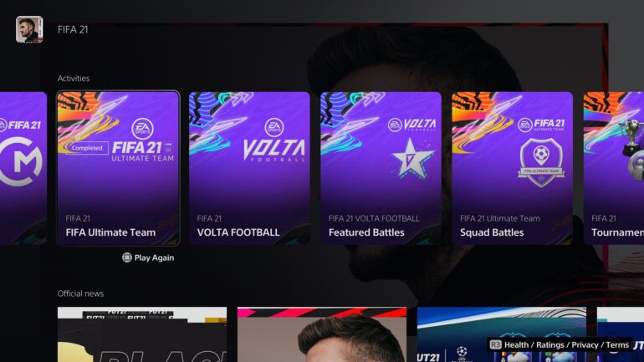The width and height of the screenshot is (644, 362).
Task: Click the square button icon beside Play Again
Action: (127, 257)
